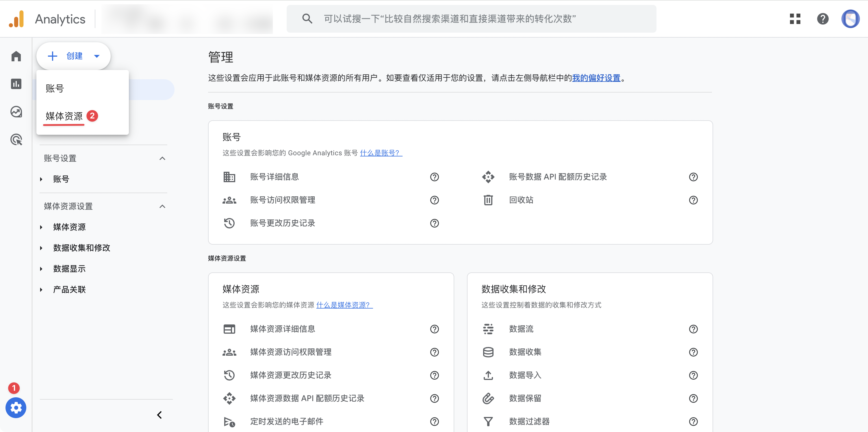Open 回收站 trash icon
The width and height of the screenshot is (868, 432).
point(488,200)
